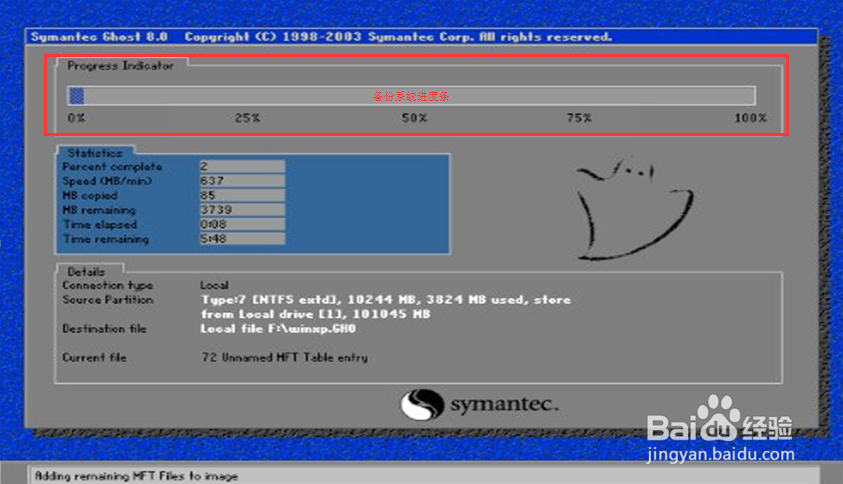843x484 pixels.
Task: Click the MB copied label
Action: [x=90, y=196]
